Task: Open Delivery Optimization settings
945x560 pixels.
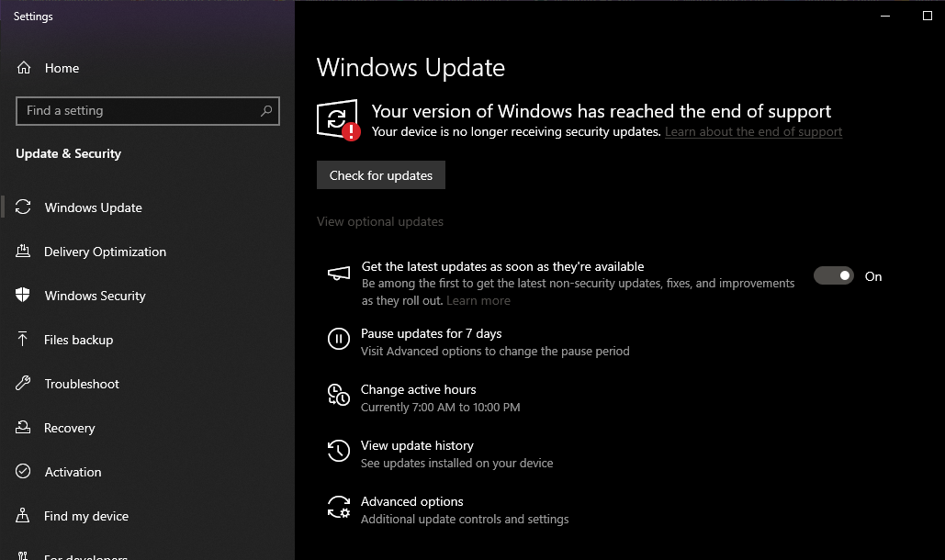Action: 105,252
